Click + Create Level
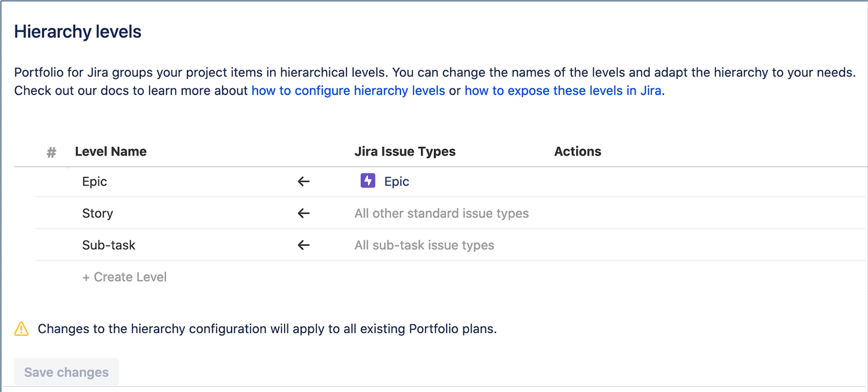The image size is (868, 392). pos(124,277)
